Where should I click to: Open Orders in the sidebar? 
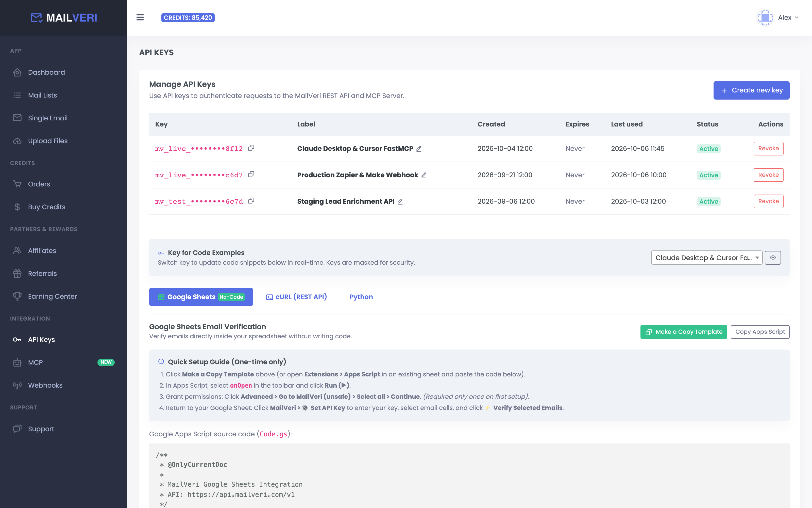click(x=39, y=184)
